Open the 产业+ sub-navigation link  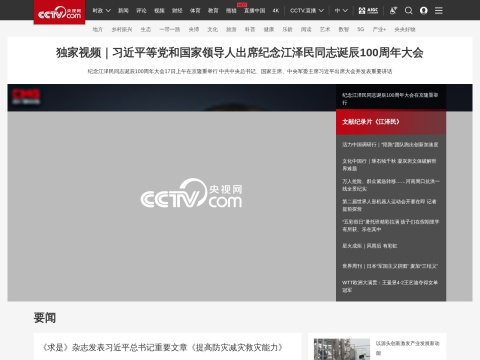379,29
